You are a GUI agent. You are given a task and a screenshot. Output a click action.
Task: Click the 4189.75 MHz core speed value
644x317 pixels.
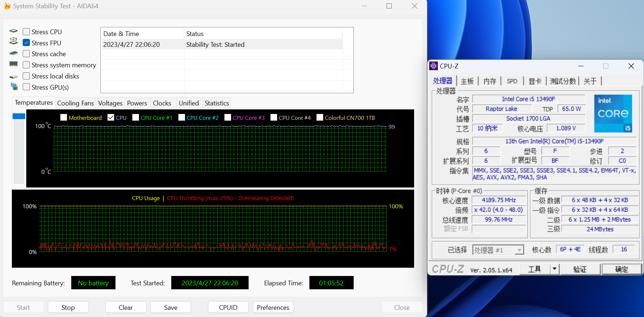[x=499, y=200]
